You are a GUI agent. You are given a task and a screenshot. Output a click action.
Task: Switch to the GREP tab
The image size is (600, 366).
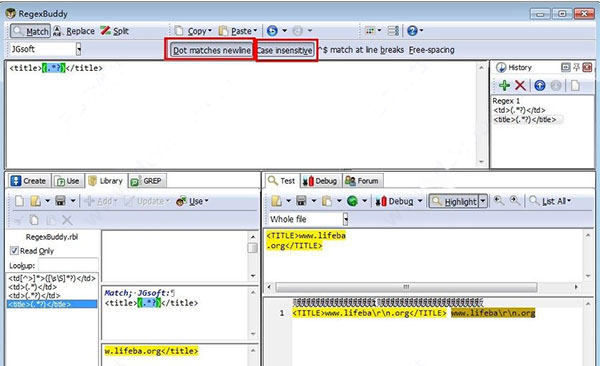[147, 181]
